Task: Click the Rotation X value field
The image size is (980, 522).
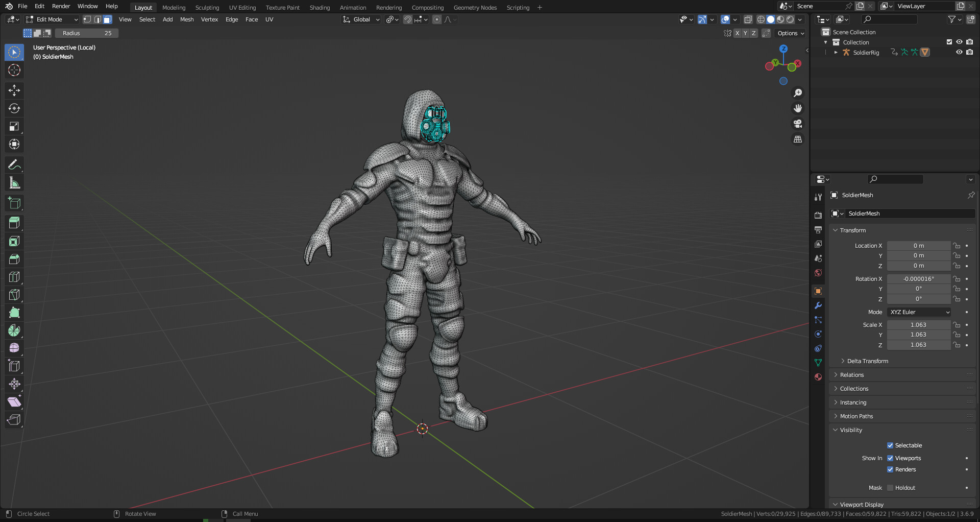Action: point(919,279)
